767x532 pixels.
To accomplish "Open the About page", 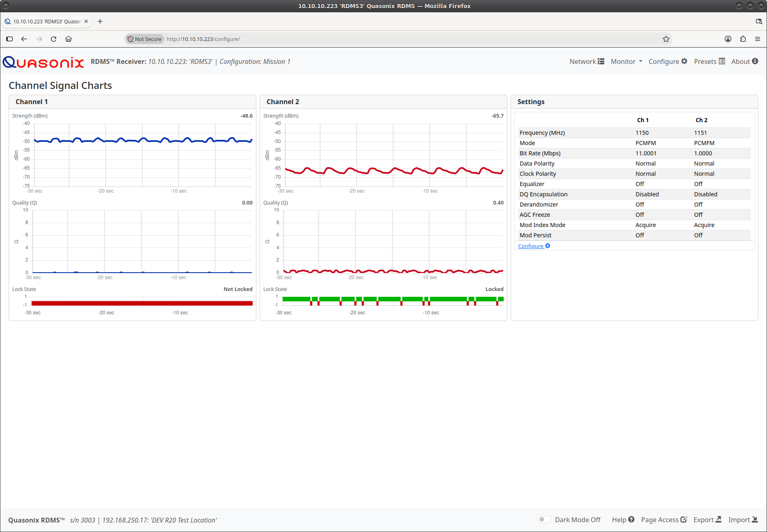I will point(744,61).
